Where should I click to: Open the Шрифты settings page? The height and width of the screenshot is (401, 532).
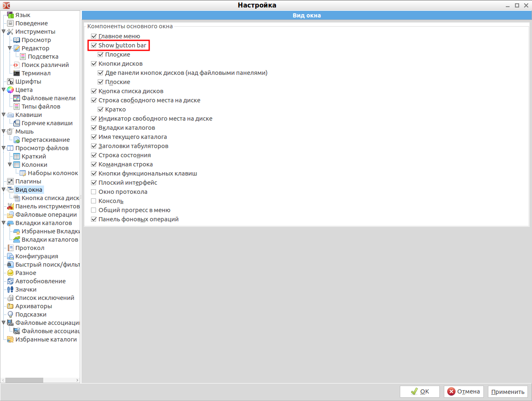(x=28, y=82)
